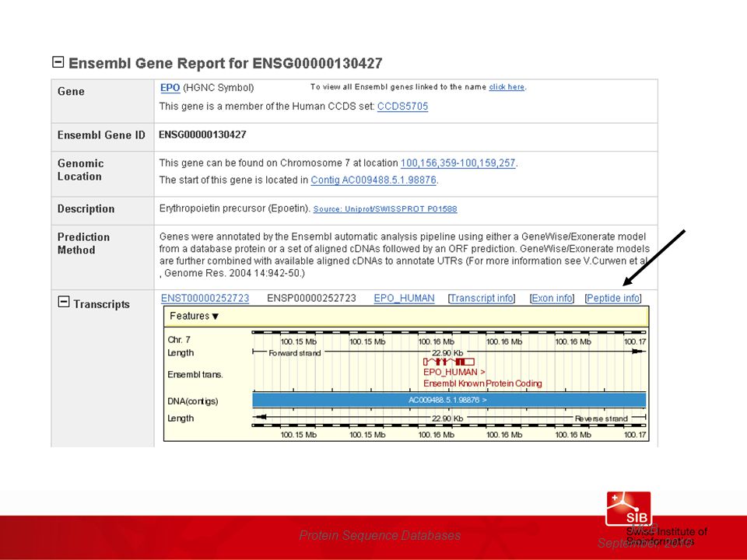Open Source Uniprot/SWISSPROT P01588 link

(x=385, y=208)
